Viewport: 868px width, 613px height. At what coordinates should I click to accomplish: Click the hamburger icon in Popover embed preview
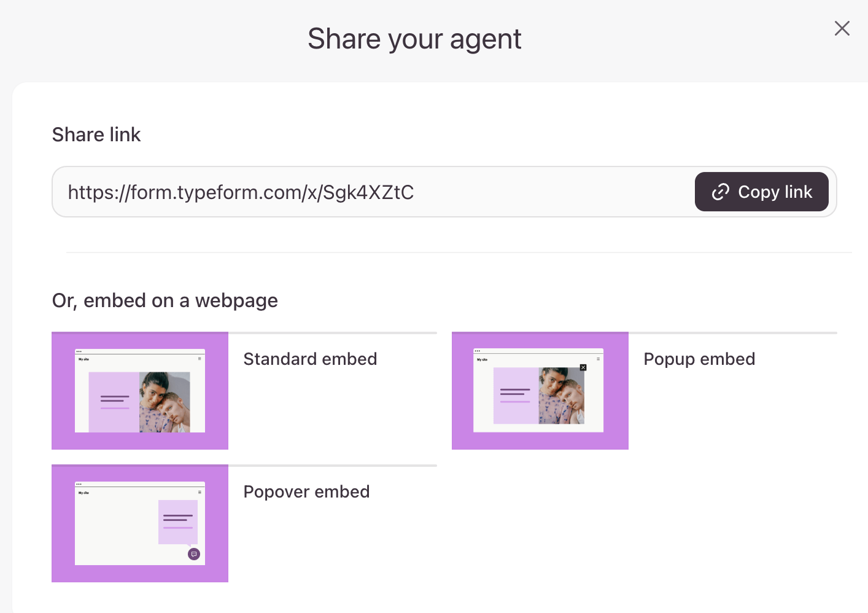pos(200,492)
